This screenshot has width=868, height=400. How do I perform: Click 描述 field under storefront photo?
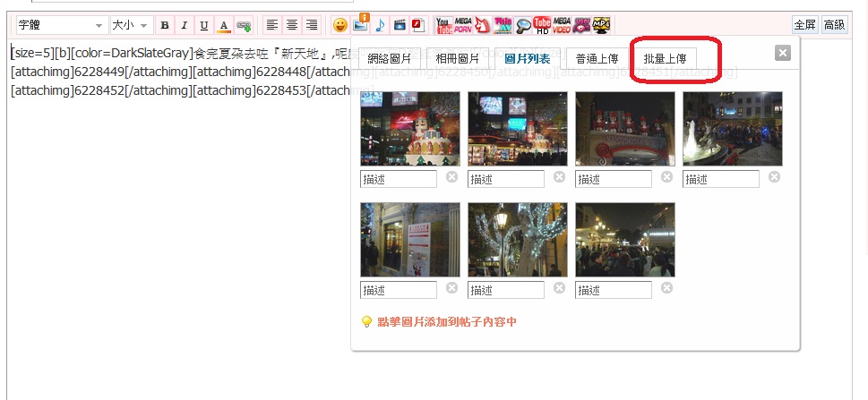(399, 290)
